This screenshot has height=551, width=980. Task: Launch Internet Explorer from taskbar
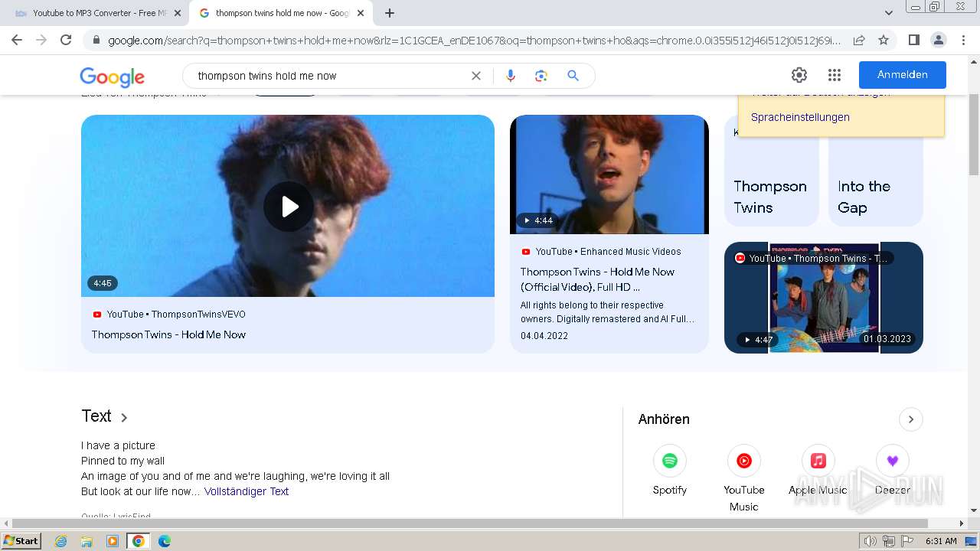61,541
